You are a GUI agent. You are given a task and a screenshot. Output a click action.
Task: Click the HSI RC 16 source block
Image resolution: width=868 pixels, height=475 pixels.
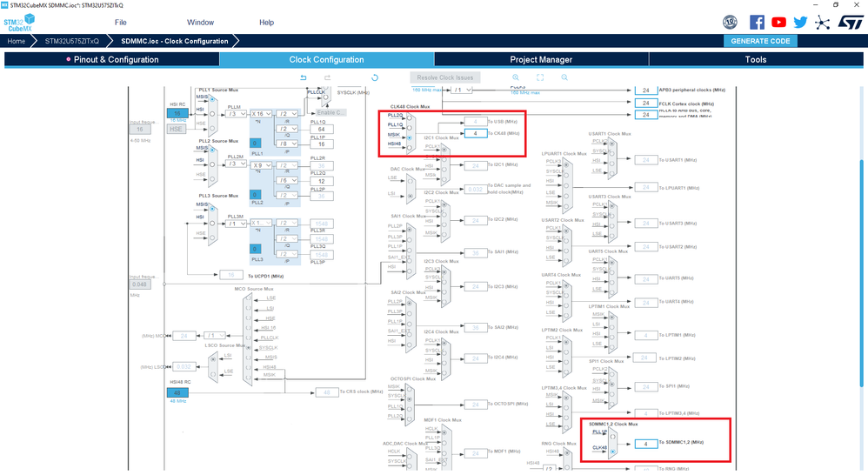tap(177, 113)
